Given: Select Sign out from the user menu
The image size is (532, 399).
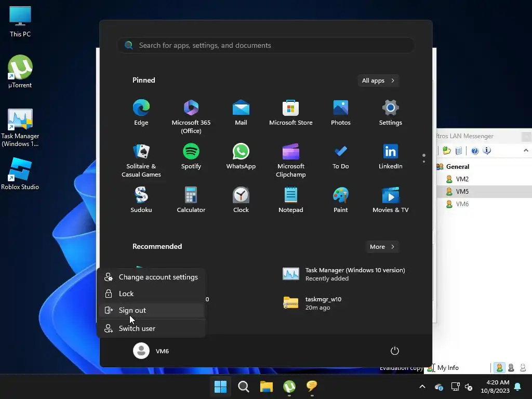Looking at the screenshot, I should click(x=151, y=311).
